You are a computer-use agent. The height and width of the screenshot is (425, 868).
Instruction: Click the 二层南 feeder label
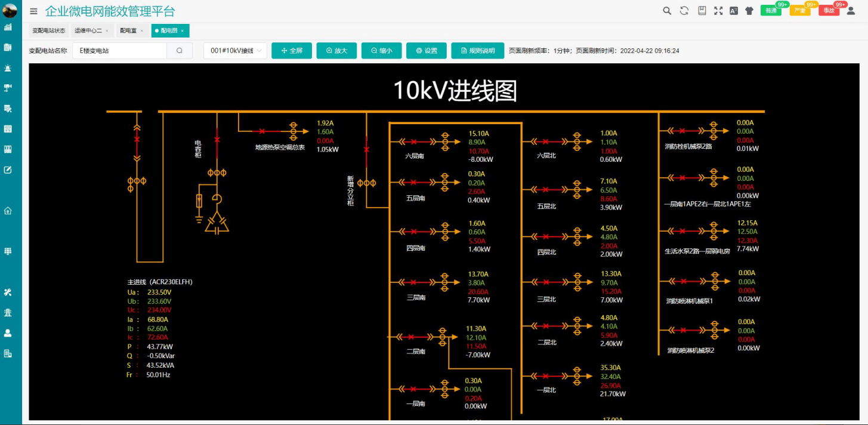(415, 352)
